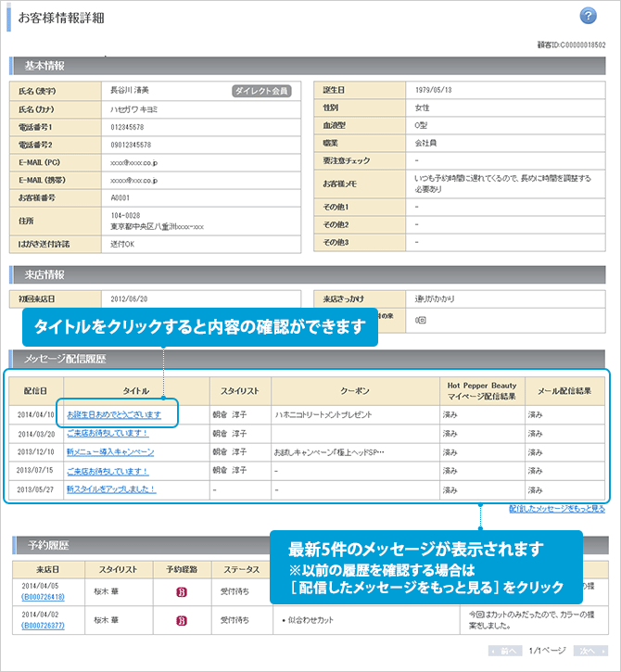Open the ご来店お待ちしています message dated 2013/07/15
Viewport: 621px width, 672px height.
click(108, 470)
